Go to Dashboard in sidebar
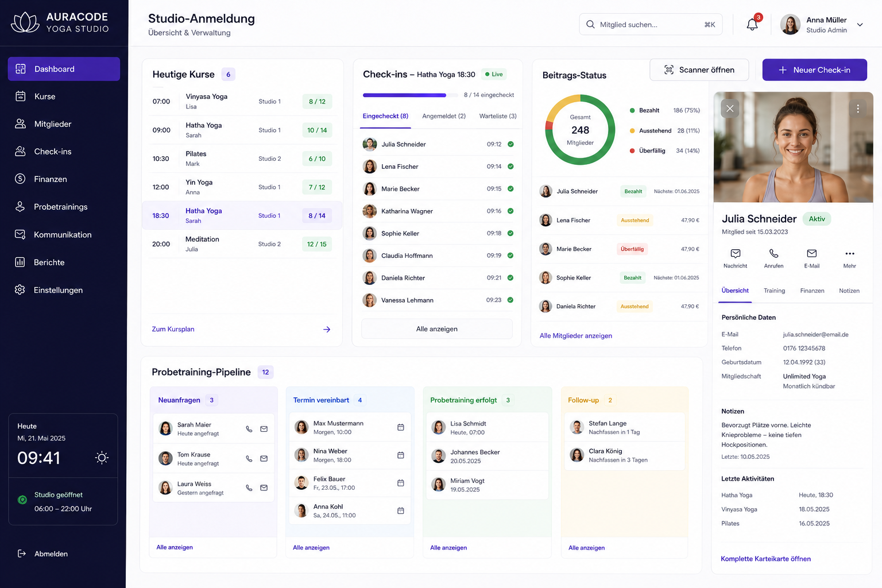 tap(64, 69)
